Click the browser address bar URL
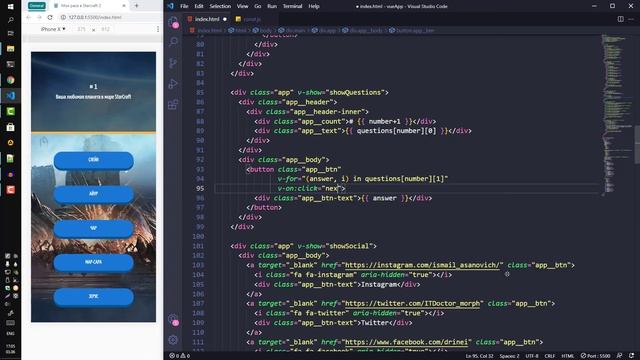The height and width of the screenshot is (360, 640). (95, 18)
